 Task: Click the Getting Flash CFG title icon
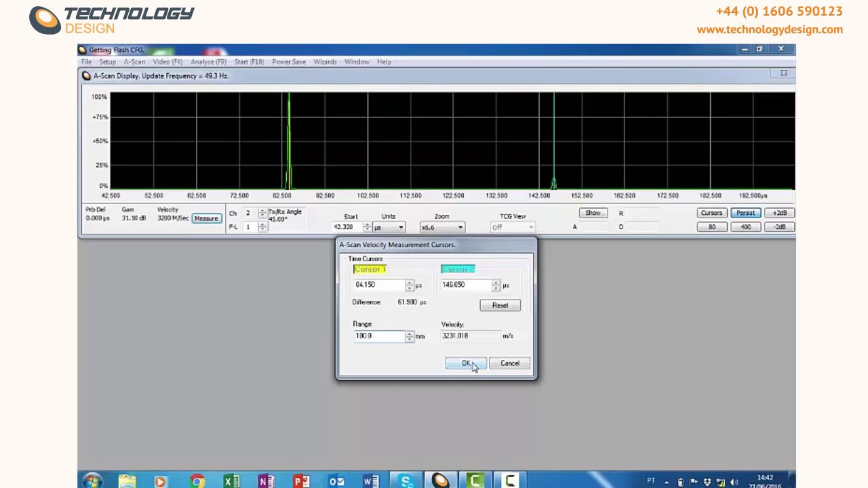point(82,49)
